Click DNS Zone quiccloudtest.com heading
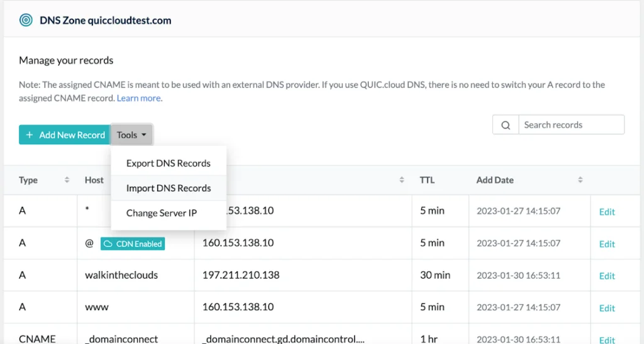 pyautogui.click(x=106, y=21)
